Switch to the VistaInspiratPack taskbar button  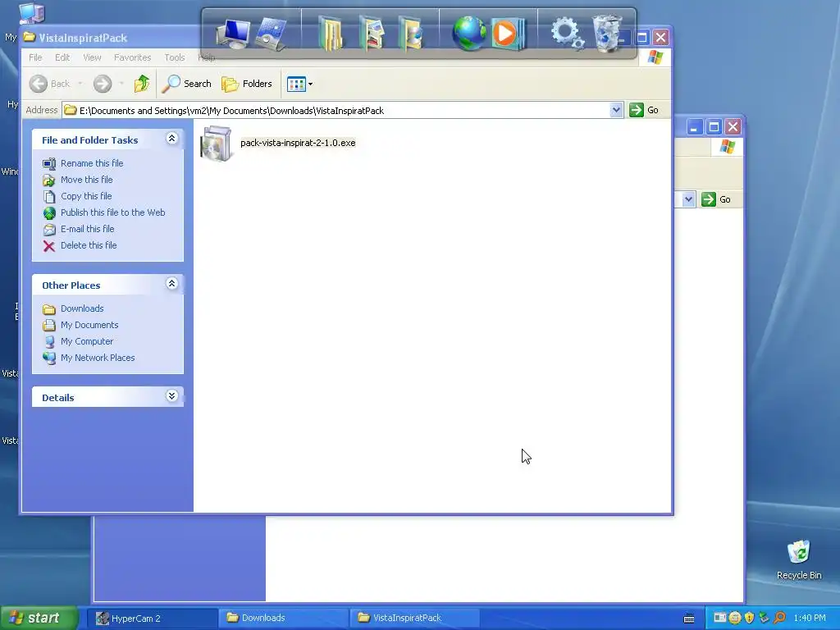pos(414,619)
